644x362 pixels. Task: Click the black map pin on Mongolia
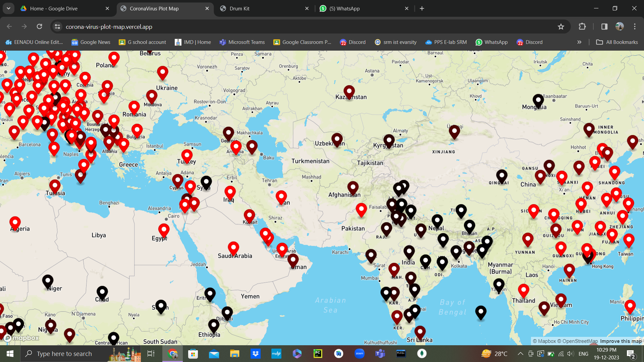click(538, 100)
